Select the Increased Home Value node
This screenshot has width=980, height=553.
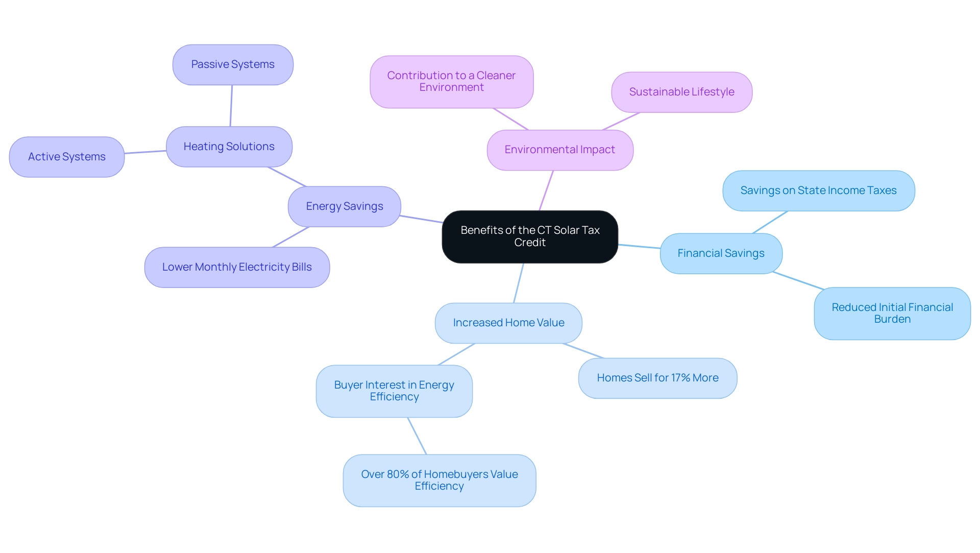(509, 321)
